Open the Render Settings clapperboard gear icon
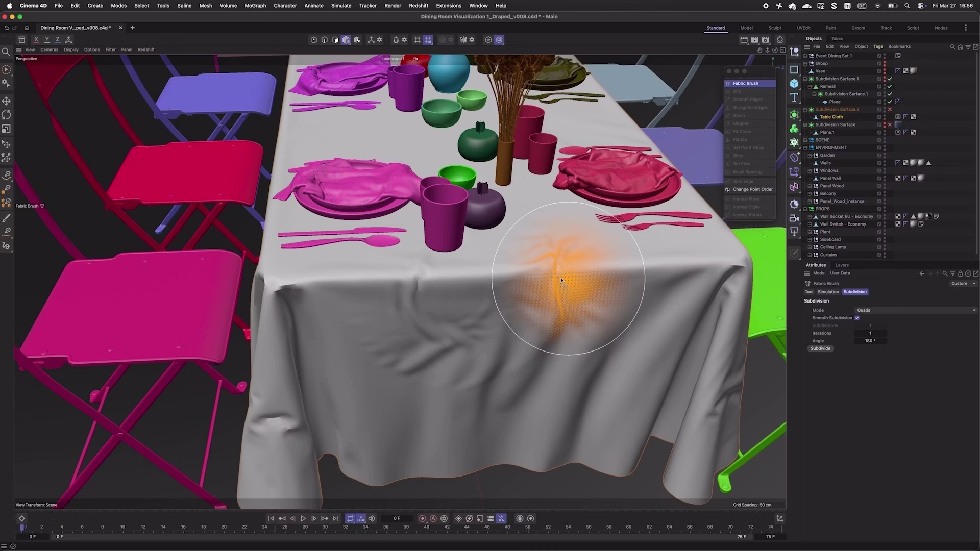Viewport: 980px width, 551px height. (765, 40)
